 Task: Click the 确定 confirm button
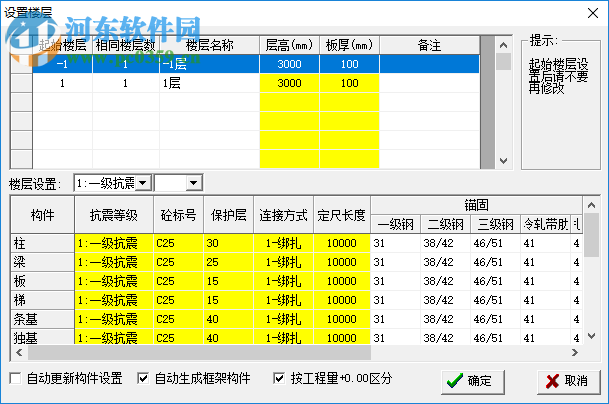pyautogui.click(x=473, y=381)
